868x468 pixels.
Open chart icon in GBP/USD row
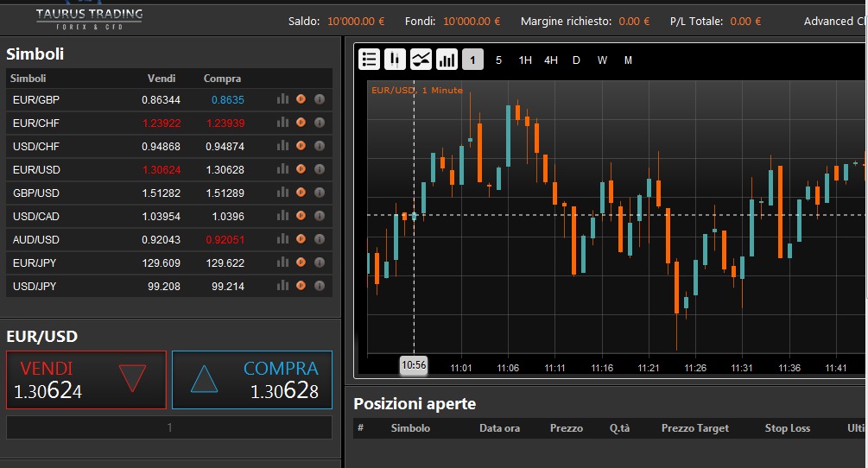(283, 192)
